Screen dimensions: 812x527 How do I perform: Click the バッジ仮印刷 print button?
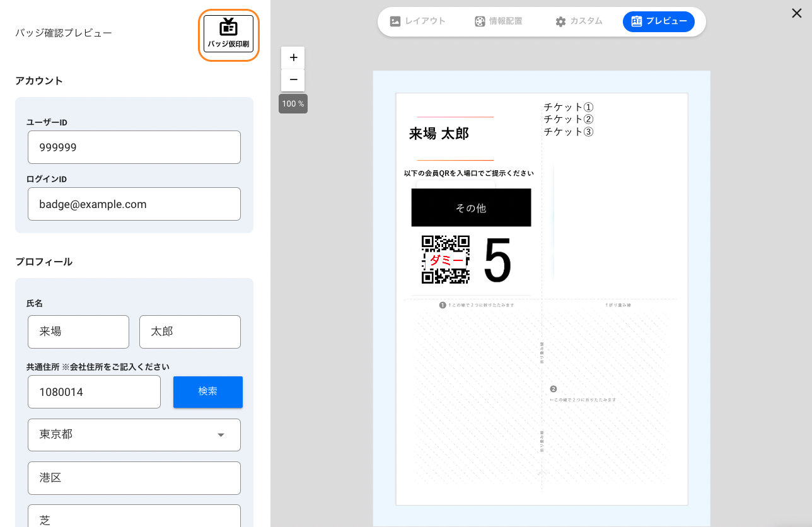pyautogui.click(x=228, y=34)
